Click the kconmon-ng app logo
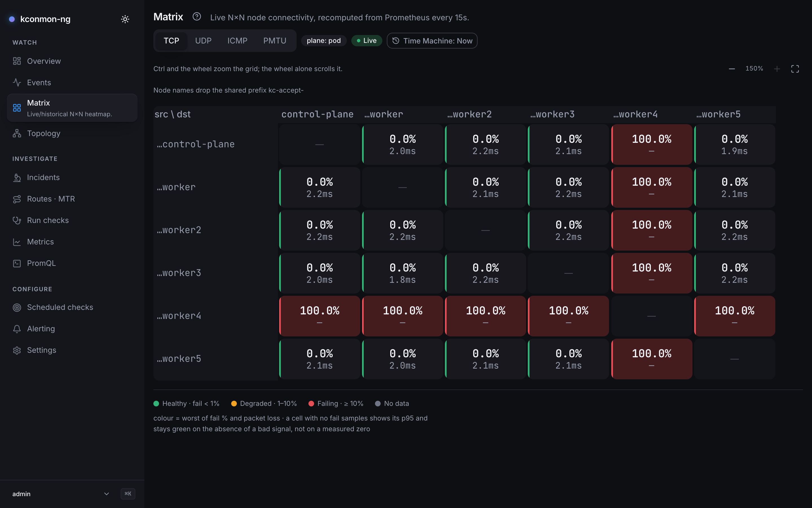812x508 pixels. 12,19
